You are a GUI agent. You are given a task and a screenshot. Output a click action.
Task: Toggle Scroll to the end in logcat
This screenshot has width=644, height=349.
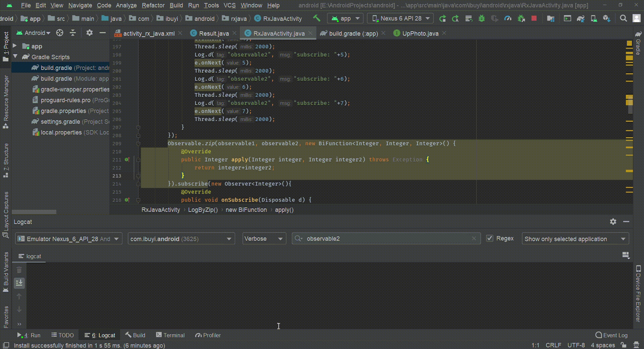[x=19, y=283]
